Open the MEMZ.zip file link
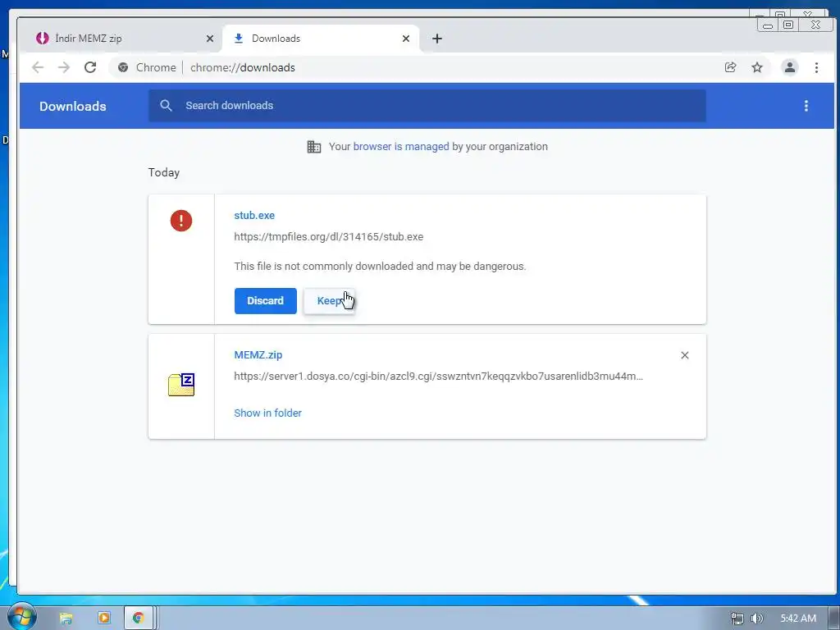Image resolution: width=840 pixels, height=630 pixels. click(x=258, y=355)
